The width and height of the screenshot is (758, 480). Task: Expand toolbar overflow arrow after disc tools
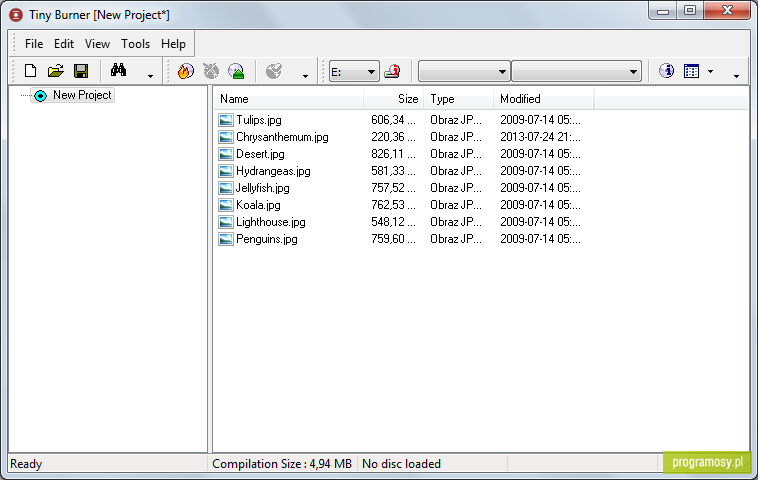pos(305,76)
